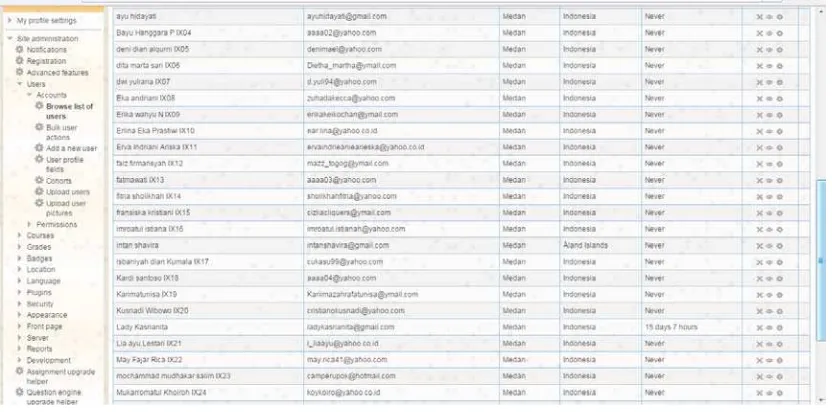Collapse the Users node
Image resolution: width=832 pixels, height=412 pixels.
pyautogui.click(x=20, y=84)
